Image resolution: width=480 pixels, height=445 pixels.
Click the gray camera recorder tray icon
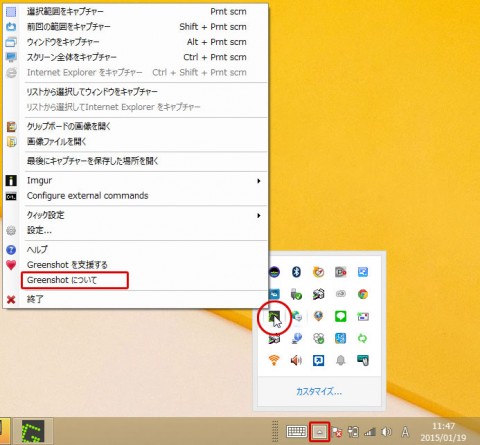[x=340, y=272]
